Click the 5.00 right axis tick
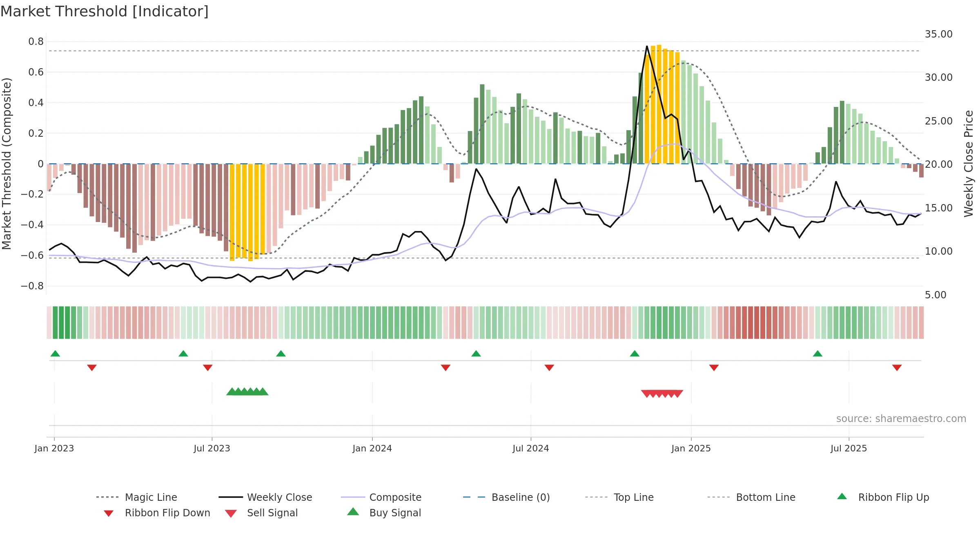 (x=935, y=295)
